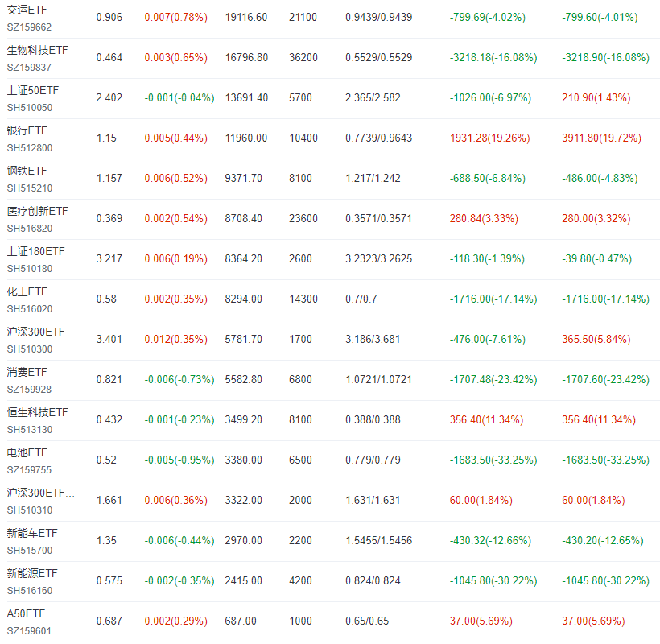Open the A50ETF fund name
This screenshot has width=660, height=644.
coord(26,613)
